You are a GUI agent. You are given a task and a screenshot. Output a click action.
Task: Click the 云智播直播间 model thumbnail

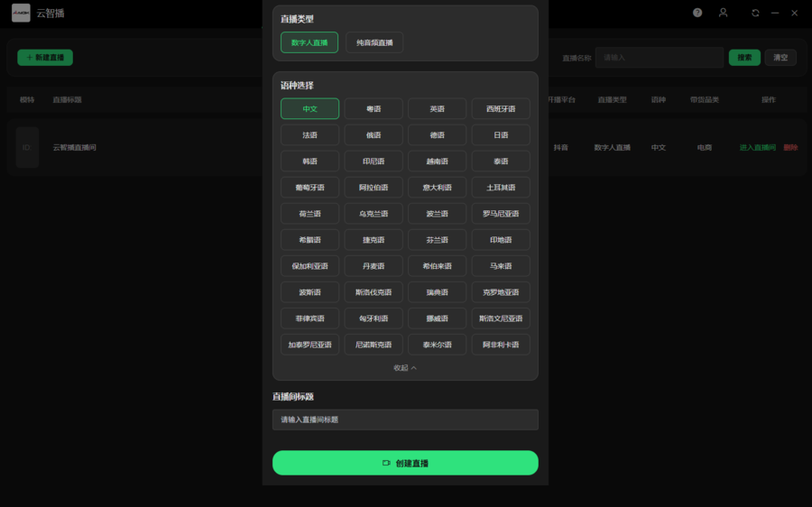point(27,148)
